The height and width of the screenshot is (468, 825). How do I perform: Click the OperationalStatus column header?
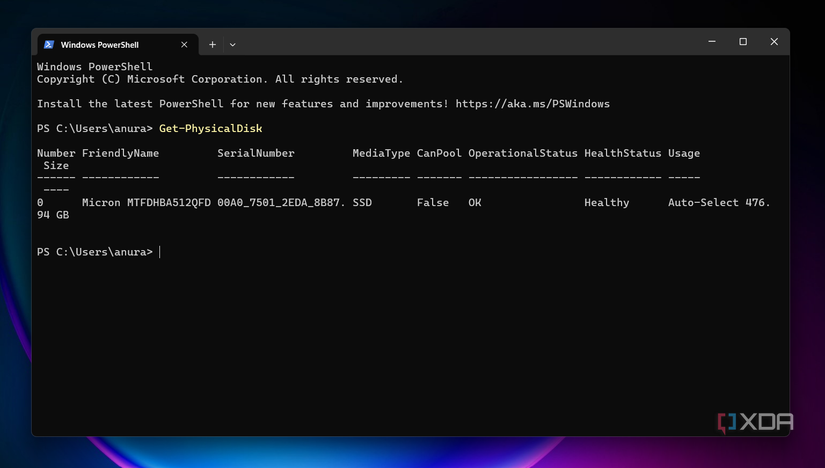click(523, 153)
